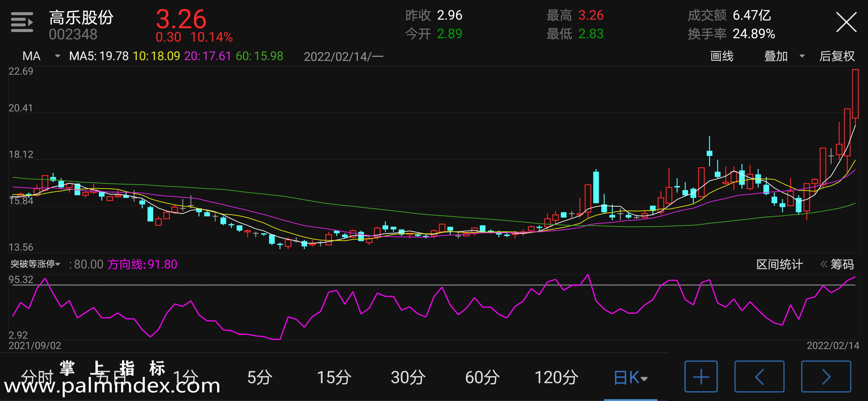Select the start date 2021/09/02 label
The width and height of the screenshot is (868, 401).
point(35,346)
